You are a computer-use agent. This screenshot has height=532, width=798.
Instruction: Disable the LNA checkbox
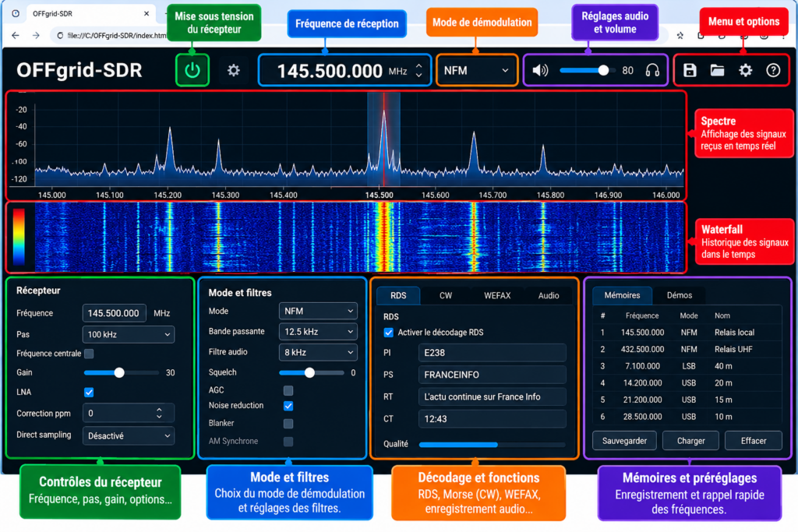pyautogui.click(x=89, y=392)
